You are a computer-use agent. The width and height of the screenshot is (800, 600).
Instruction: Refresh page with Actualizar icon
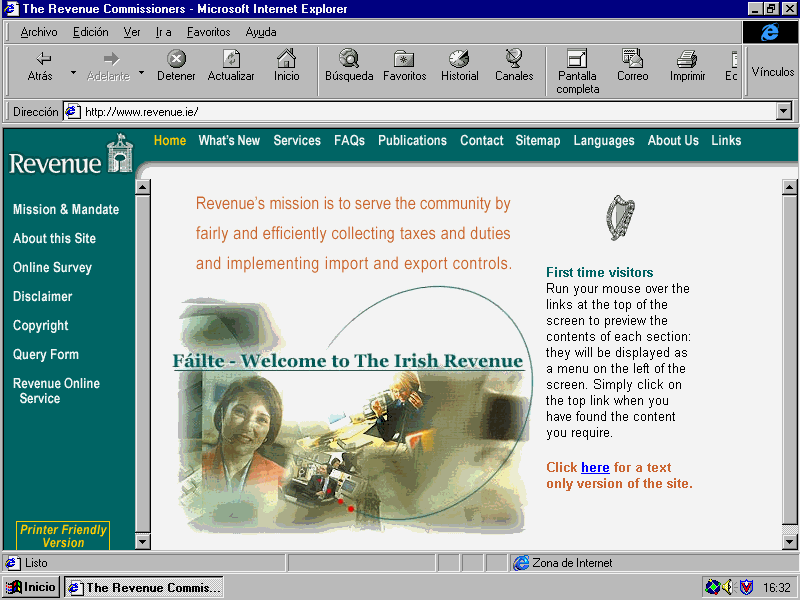tap(231, 59)
